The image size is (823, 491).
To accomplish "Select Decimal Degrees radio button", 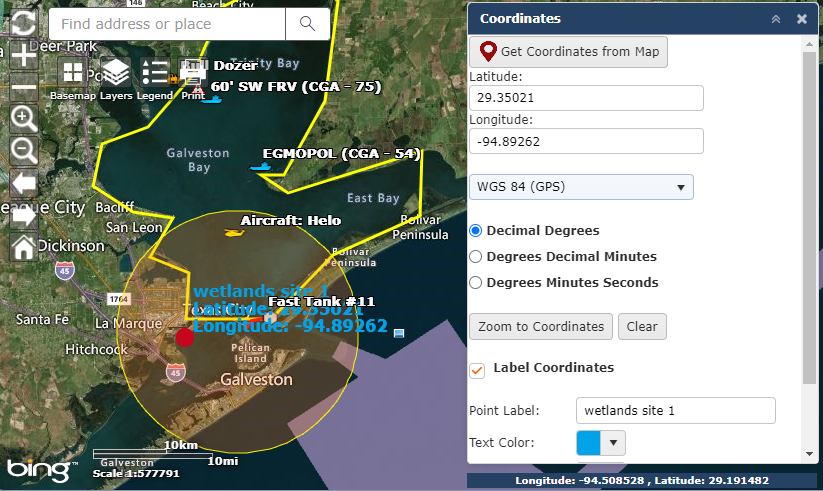I will pos(476,231).
